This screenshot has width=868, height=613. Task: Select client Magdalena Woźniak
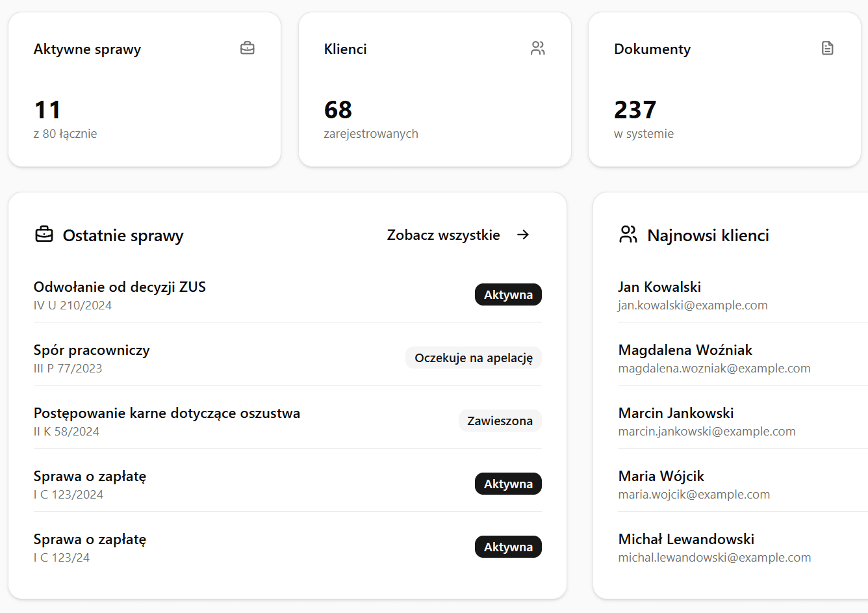(x=685, y=350)
